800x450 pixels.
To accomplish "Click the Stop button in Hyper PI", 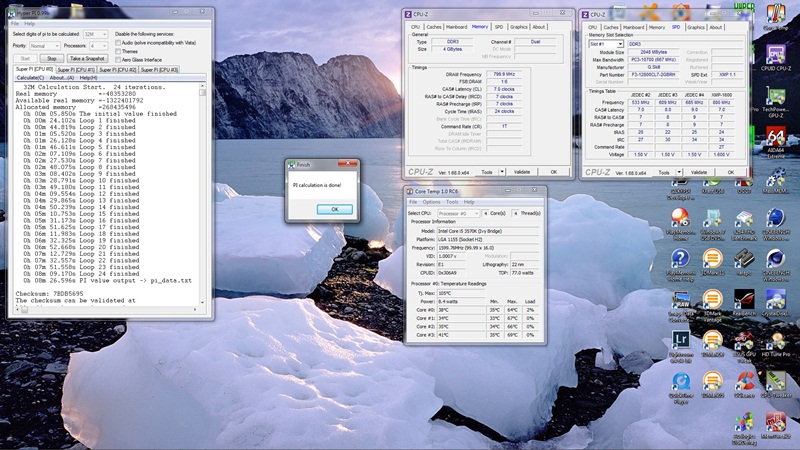I will pos(52,59).
